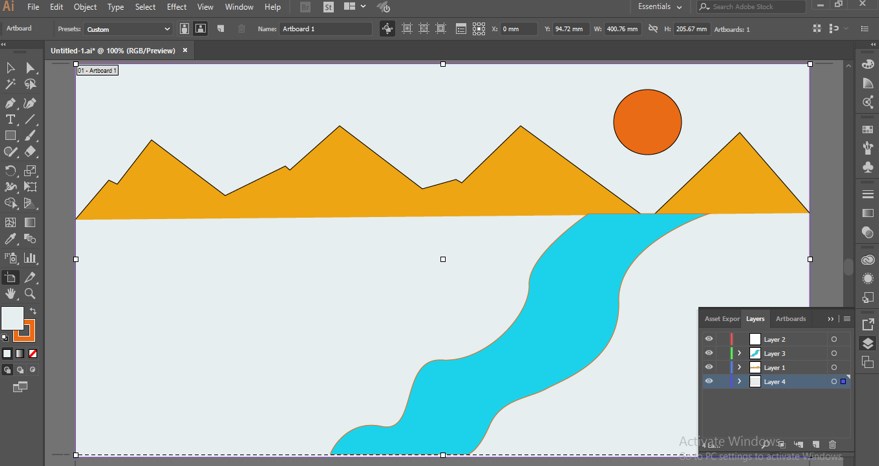
Task: Expand Layer 1 contents
Action: pos(739,367)
